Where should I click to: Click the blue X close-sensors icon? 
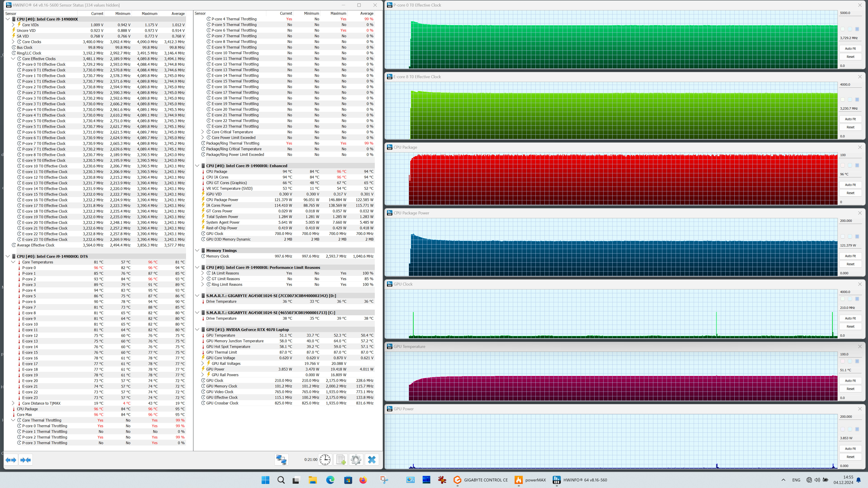tap(372, 460)
